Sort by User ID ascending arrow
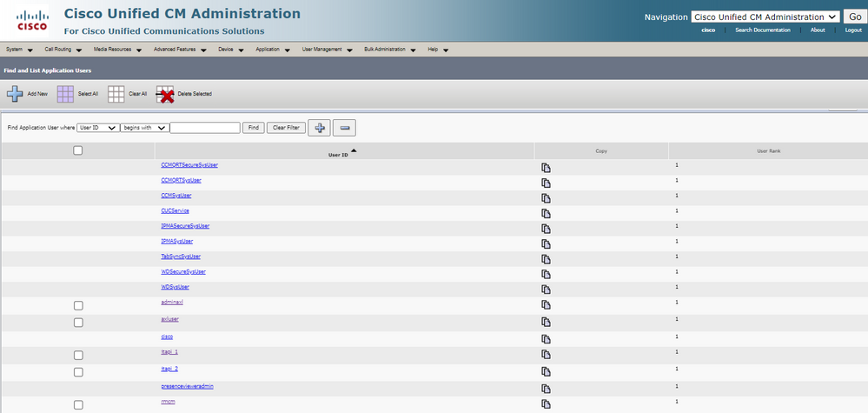868x413 pixels. tap(353, 150)
